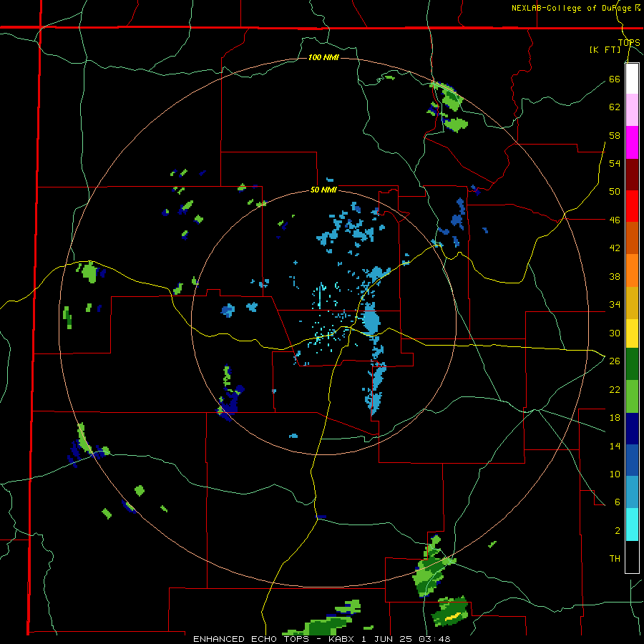
Task: Pick the gold legend swatch
Action: click(x=632, y=303)
